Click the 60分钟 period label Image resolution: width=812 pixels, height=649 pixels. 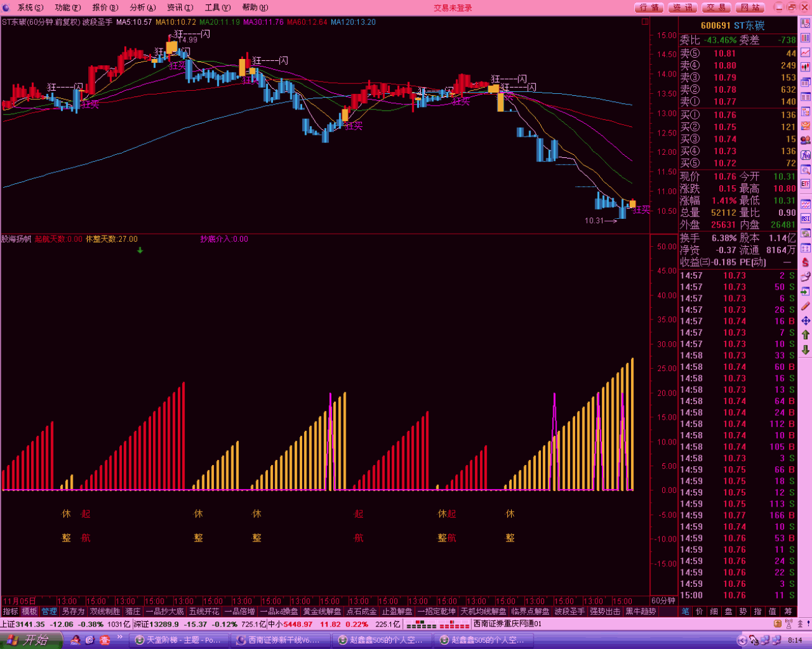(663, 601)
